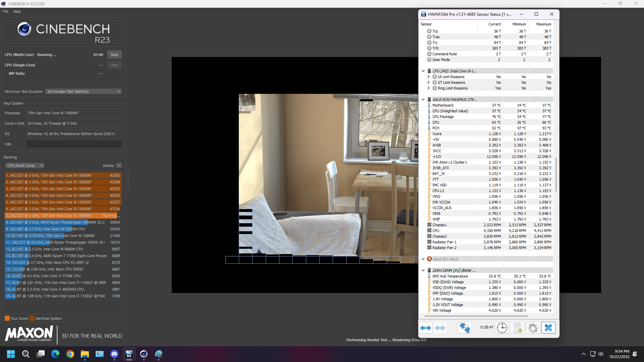Expand the ASUS EC: ASUS sensor group
644x362 pixels.
point(423,259)
